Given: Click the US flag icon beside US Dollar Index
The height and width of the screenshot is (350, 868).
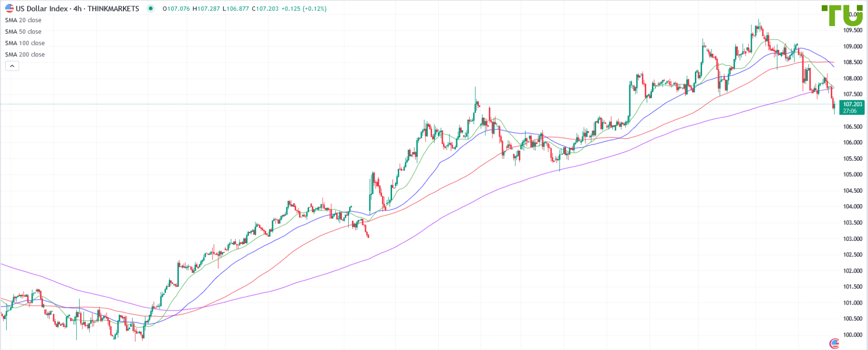Looking at the screenshot, I should tap(9, 8).
